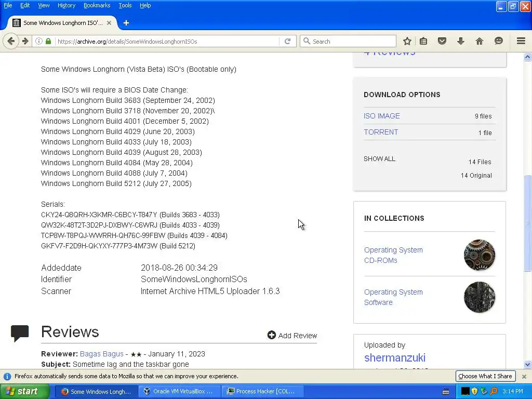532x399 pixels.
Task: Click the orange magnifier tray icon
Action: tap(494, 391)
